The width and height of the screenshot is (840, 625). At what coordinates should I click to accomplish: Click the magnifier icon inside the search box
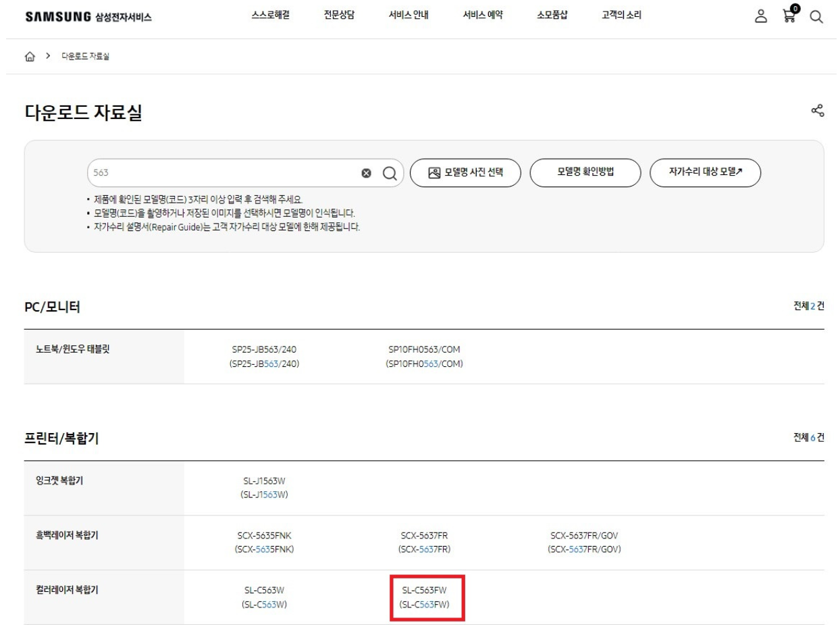point(388,173)
